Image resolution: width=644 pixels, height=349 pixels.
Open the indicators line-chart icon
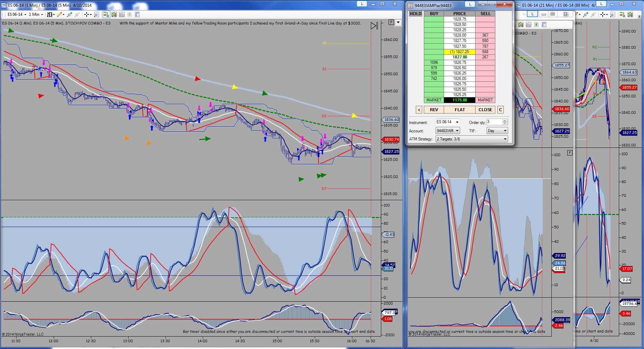tap(122, 14)
